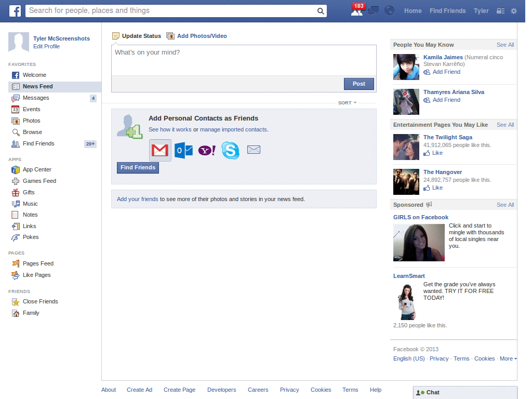The height and width of the screenshot is (399, 532).
Task: Click Create Ad footer link
Action: tap(139, 390)
